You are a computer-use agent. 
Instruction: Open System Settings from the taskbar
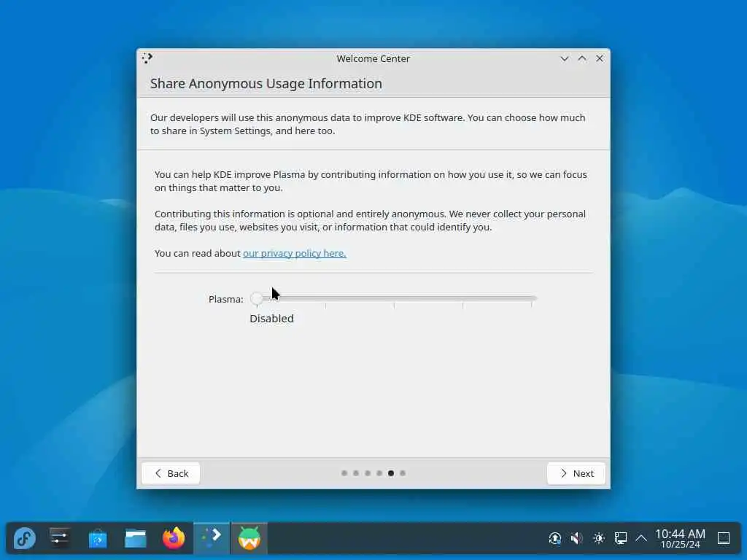click(60, 539)
